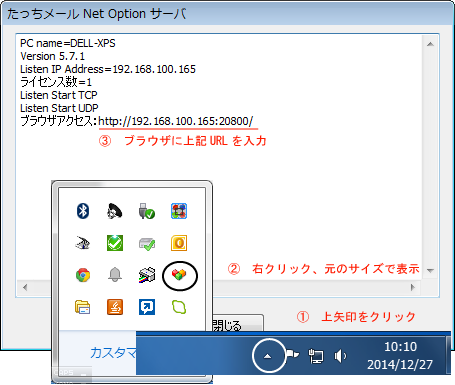Screen dimensions: 455x385
Task: Click the blue remote arrow tray icon
Action: pos(147,307)
